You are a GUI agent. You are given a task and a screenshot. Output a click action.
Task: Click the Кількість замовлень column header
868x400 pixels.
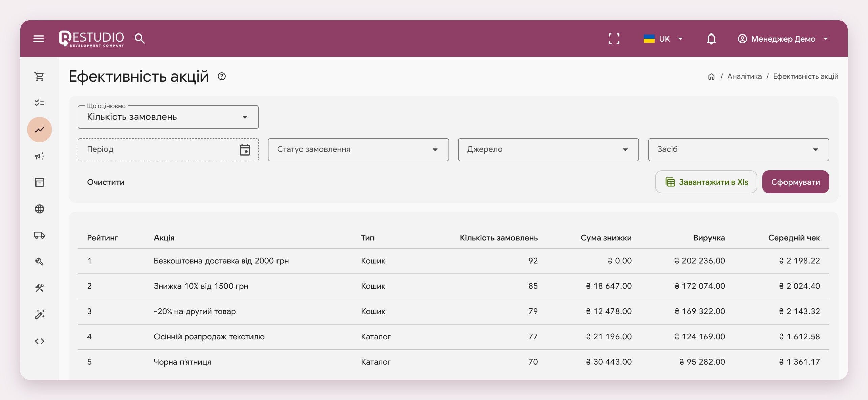[x=499, y=238]
